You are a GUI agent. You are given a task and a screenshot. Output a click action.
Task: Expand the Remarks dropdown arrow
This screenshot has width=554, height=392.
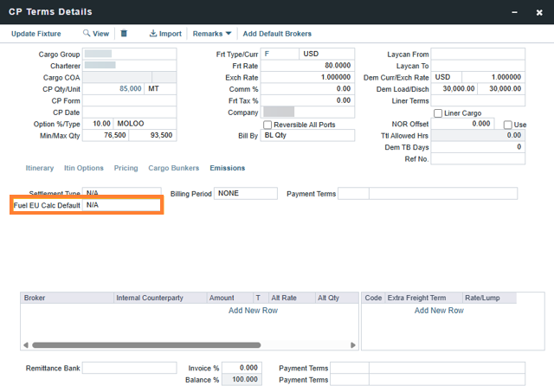229,34
